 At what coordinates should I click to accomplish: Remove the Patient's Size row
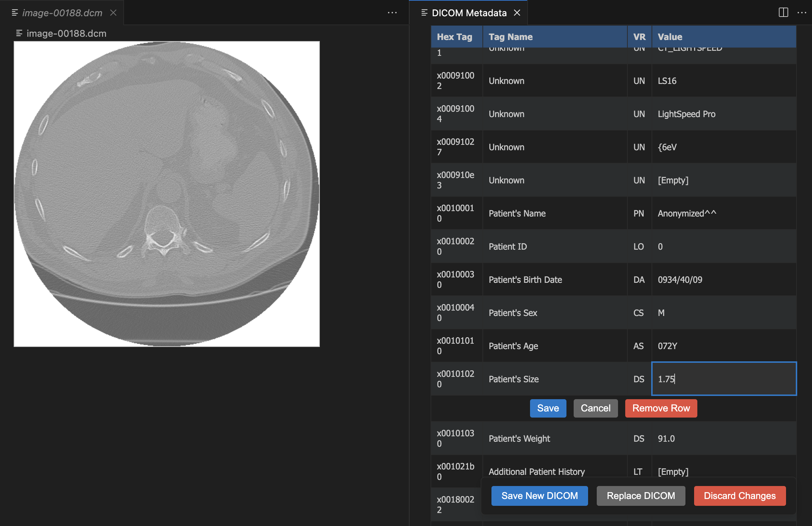(x=661, y=408)
